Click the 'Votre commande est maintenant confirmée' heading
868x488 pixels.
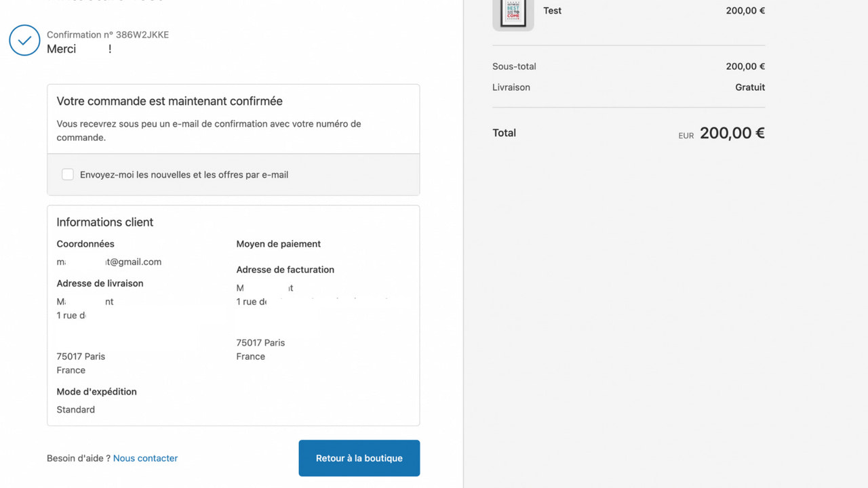click(170, 101)
